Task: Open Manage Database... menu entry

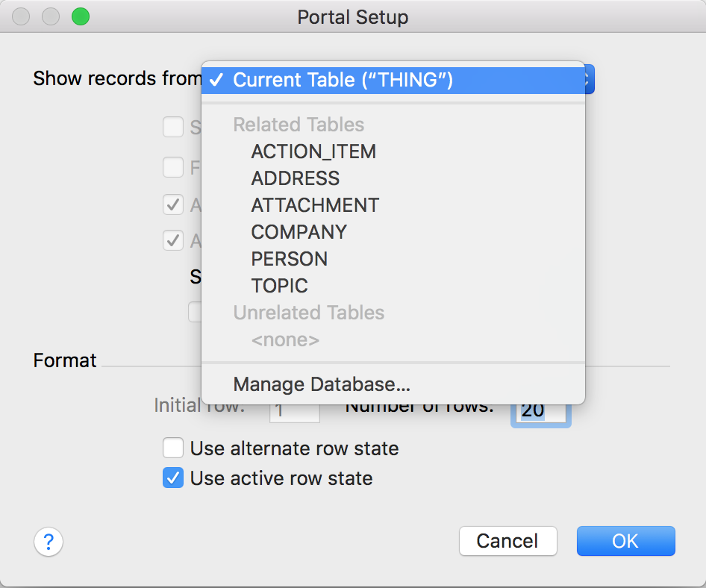Action: coord(322,384)
